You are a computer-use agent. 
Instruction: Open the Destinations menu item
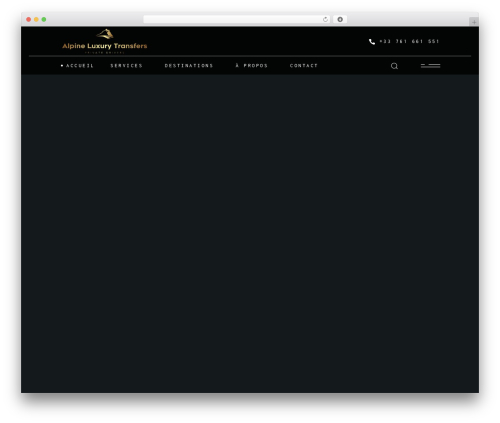[189, 66]
